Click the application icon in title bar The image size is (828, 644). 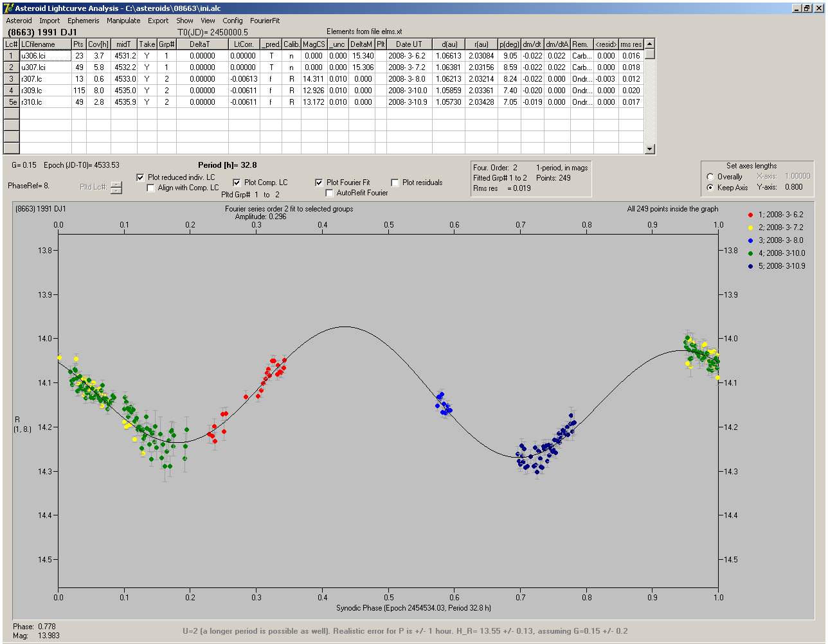(8, 8)
